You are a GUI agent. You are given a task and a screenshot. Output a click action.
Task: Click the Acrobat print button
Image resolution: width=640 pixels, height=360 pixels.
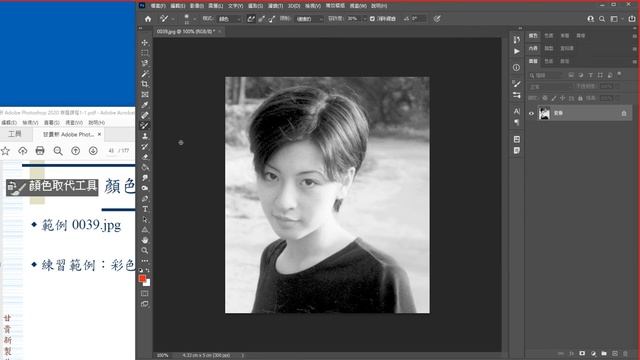(x=40, y=151)
